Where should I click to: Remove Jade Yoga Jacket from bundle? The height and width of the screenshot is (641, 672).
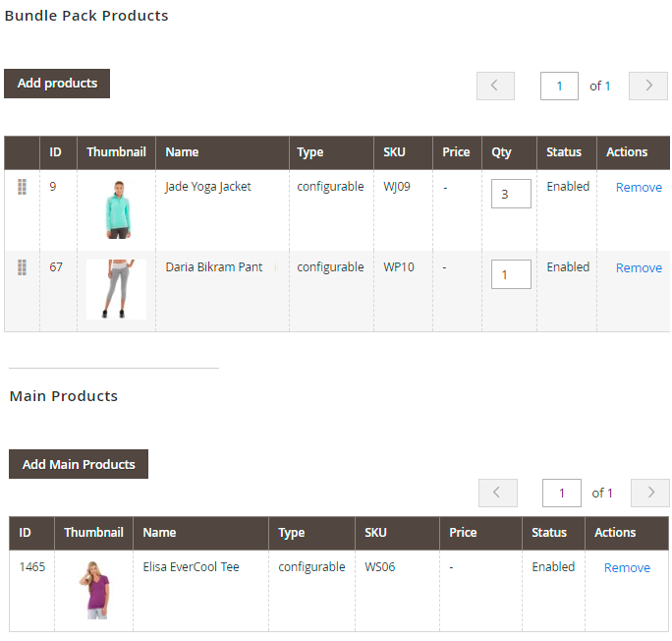(x=639, y=188)
